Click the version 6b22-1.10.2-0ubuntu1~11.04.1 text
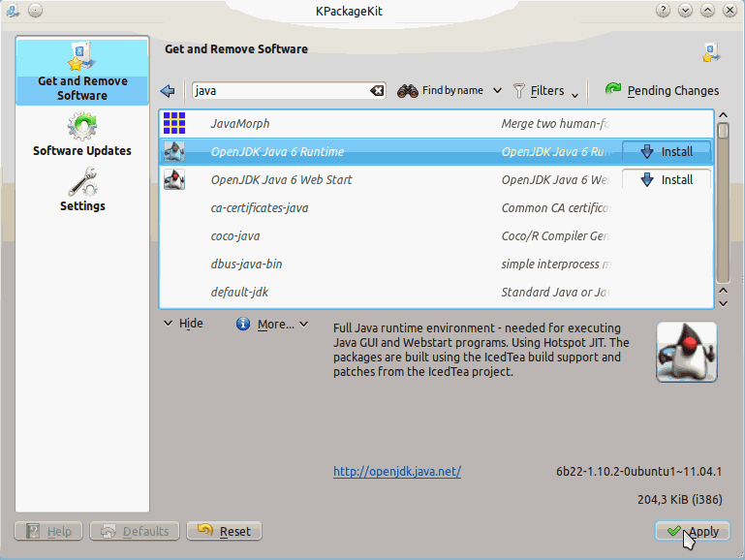The width and height of the screenshot is (745, 560). (639, 471)
